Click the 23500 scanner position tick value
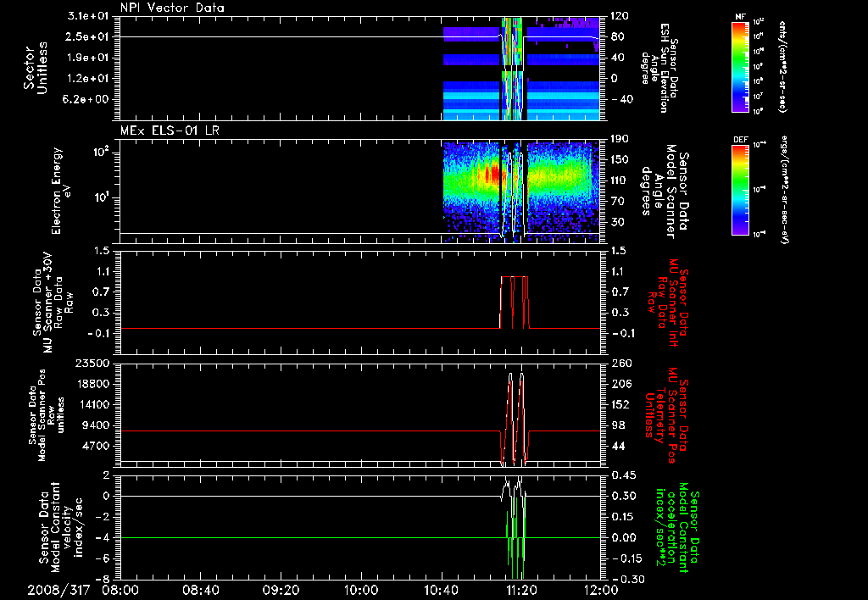 pos(92,363)
